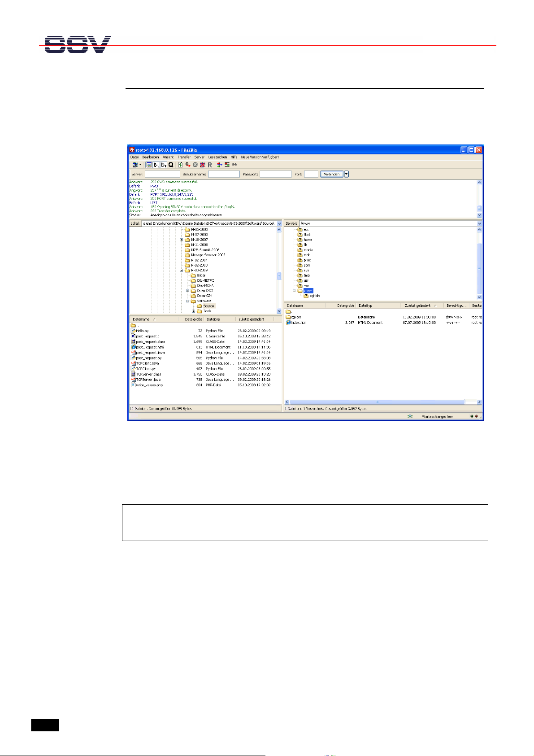
Task: Click the status bar transfer queue icon
Action: (x=410, y=416)
